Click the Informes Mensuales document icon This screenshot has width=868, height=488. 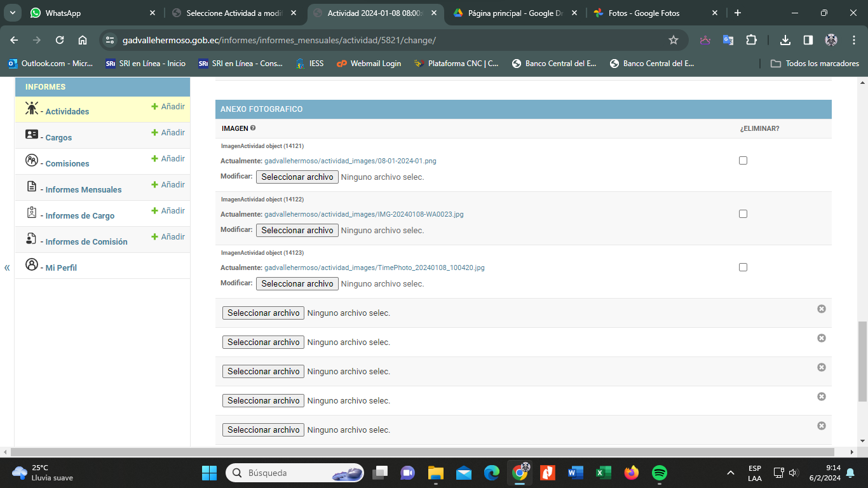tap(32, 187)
